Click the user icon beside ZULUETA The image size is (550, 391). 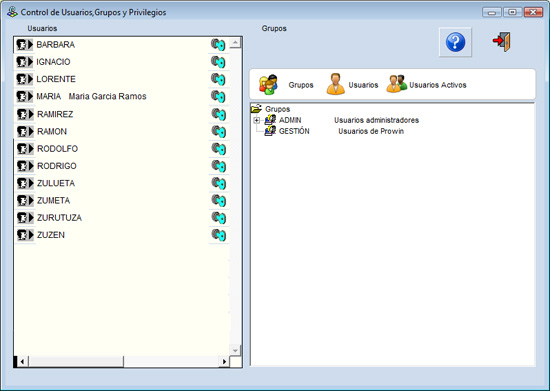click(25, 183)
